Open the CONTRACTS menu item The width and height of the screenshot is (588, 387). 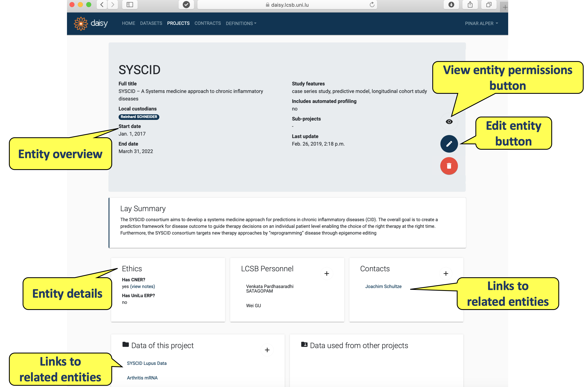(x=208, y=23)
